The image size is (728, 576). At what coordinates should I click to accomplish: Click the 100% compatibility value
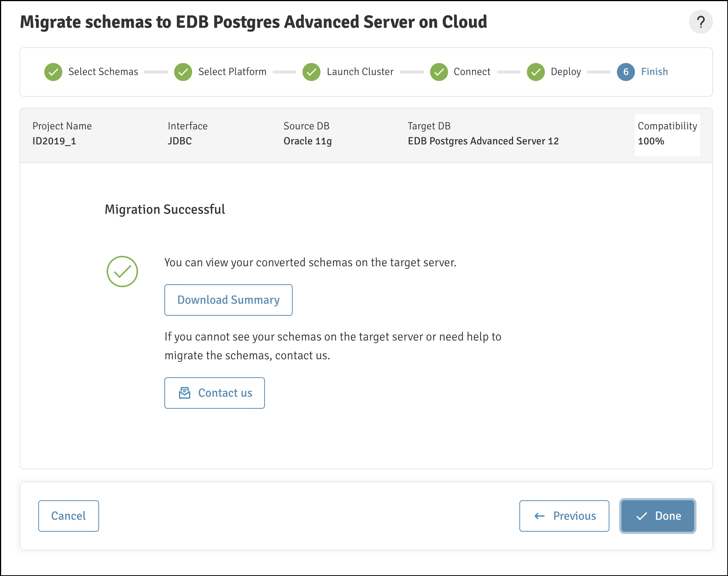651,141
